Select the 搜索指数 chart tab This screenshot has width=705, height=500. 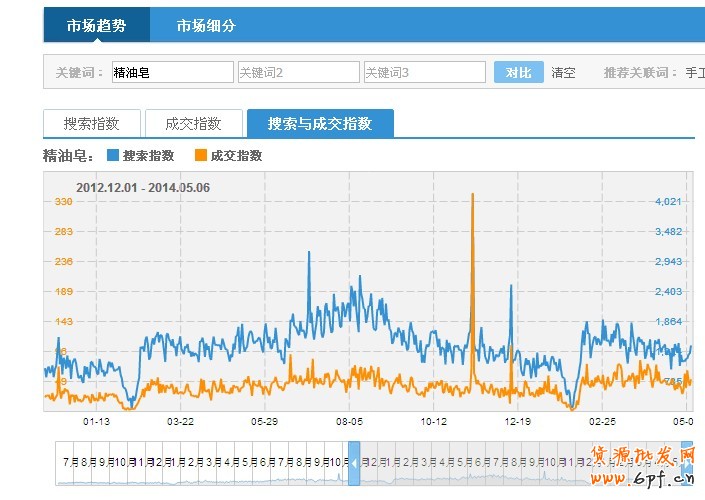pyautogui.click(x=92, y=124)
